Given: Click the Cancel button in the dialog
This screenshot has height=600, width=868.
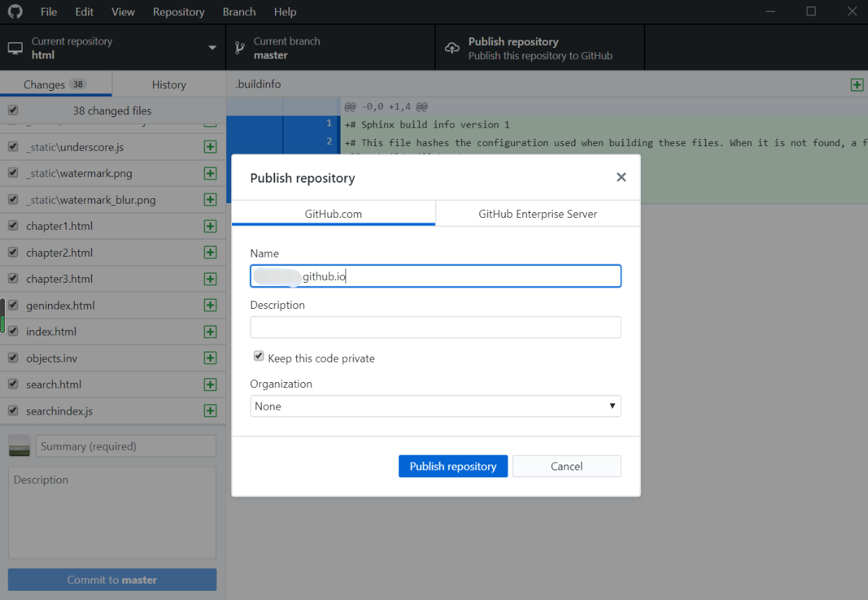Looking at the screenshot, I should [x=567, y=466].
